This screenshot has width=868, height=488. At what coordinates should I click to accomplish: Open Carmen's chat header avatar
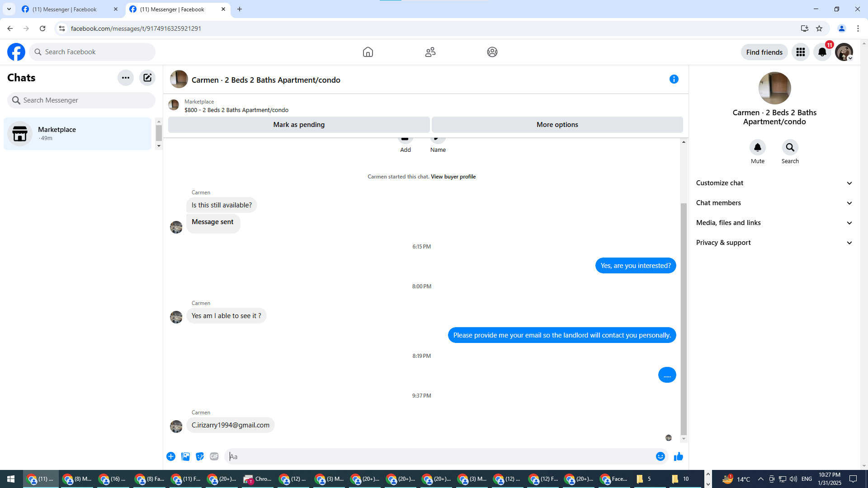click(179, 80)
